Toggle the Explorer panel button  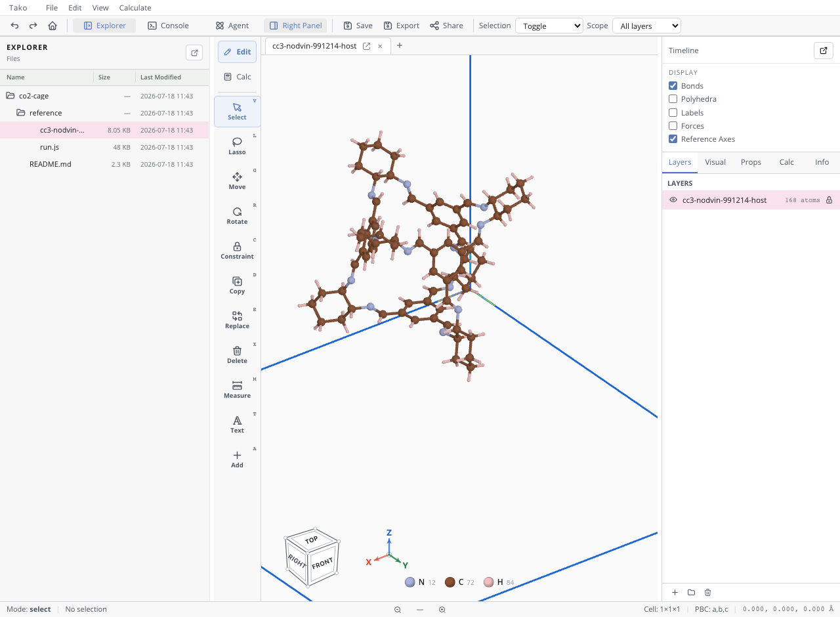104,26
